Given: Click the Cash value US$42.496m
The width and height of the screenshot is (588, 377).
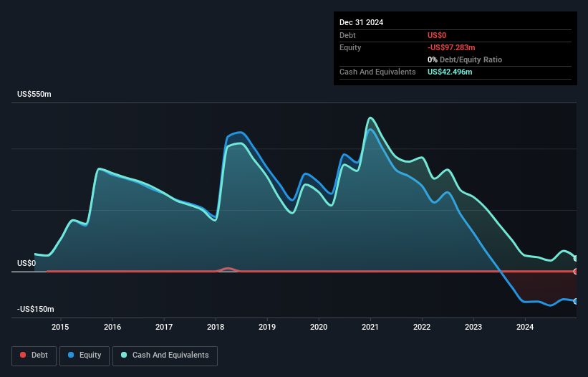Looking at the screenshot, I should (450, 72).
